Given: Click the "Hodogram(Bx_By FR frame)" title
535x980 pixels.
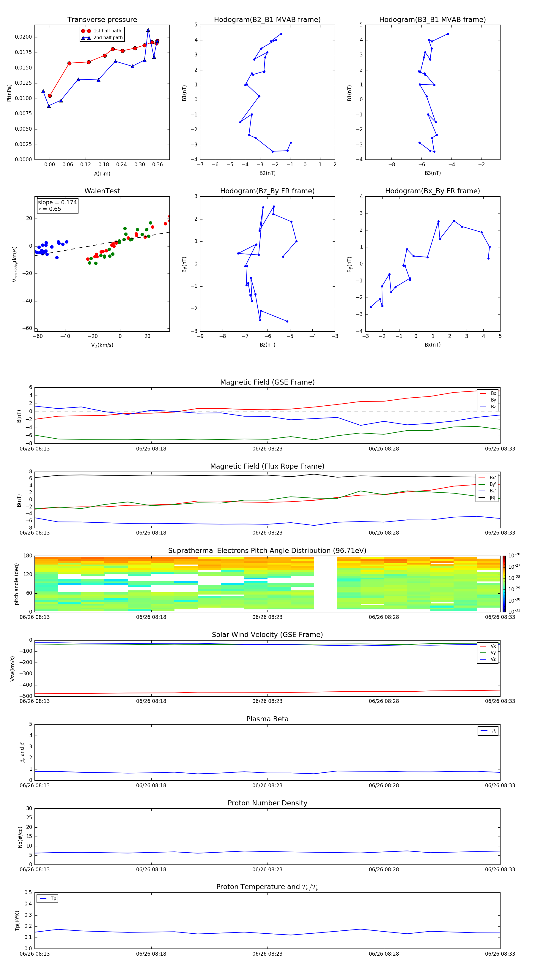Looking at the screenshot, I should [432, 191].
